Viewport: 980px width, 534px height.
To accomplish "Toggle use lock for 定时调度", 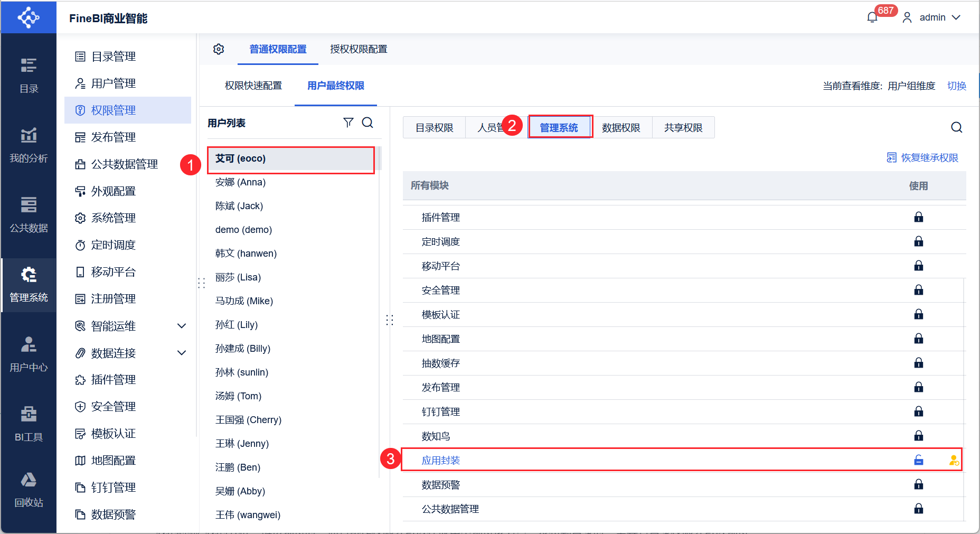I will point(919,241).
